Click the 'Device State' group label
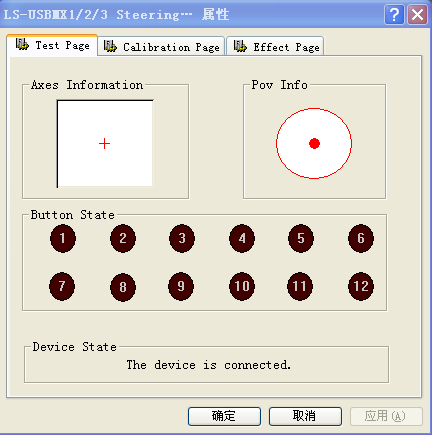 tap(75, 347)
